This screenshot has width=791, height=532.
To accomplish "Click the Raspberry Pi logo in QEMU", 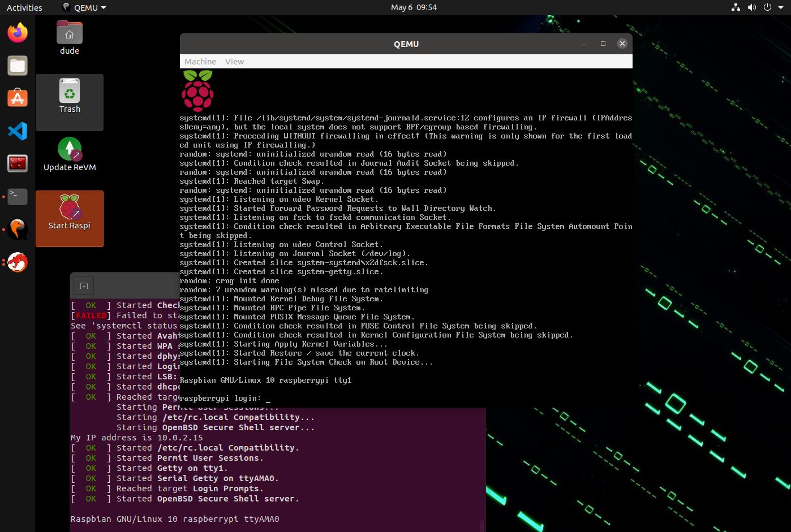I will point(197,90).
